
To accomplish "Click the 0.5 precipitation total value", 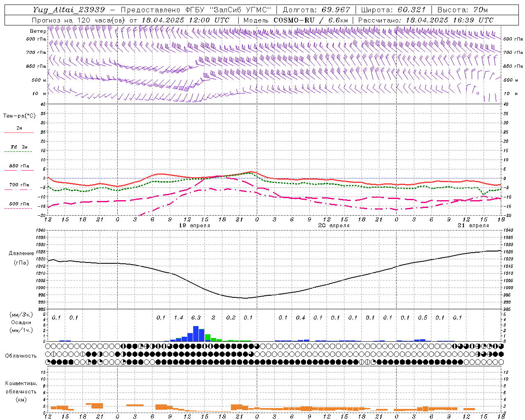I will point(422,318).
